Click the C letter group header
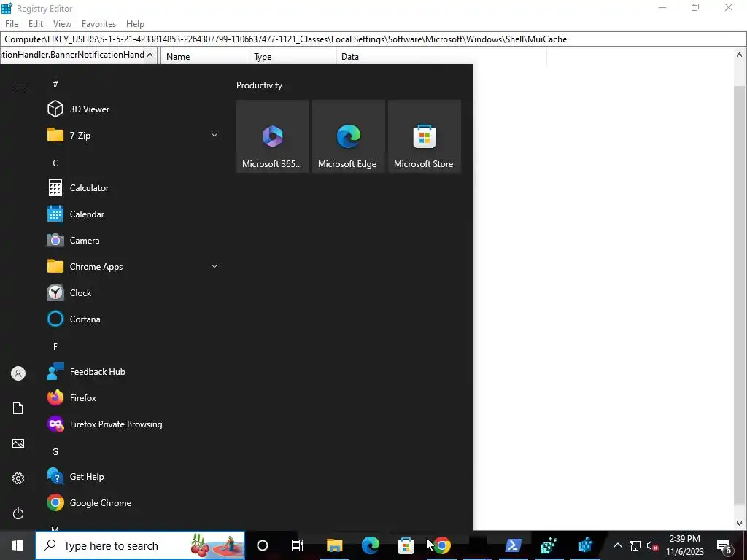The height and width of the screenshot is (560, 747). click(x=55, y=163)
